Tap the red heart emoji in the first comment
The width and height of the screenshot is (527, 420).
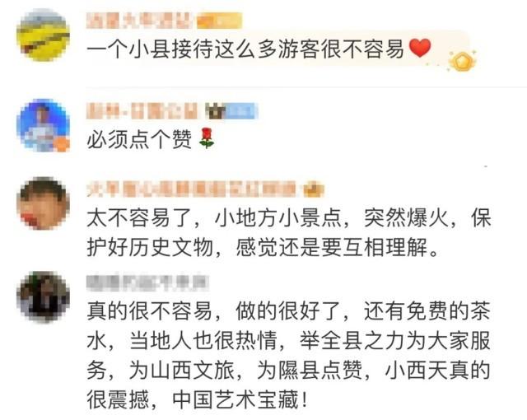(420, 48)
